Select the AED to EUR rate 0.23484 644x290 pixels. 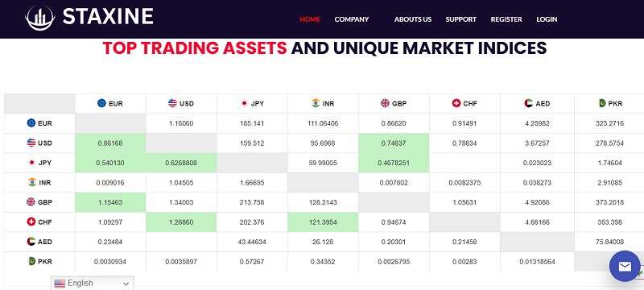tap(110, 242)
